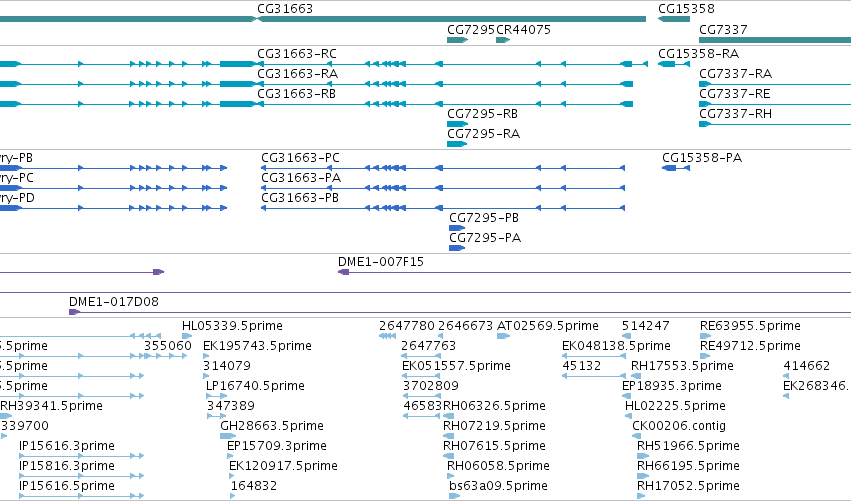
Task: Click the 347389 feature label
Action: 231,407
